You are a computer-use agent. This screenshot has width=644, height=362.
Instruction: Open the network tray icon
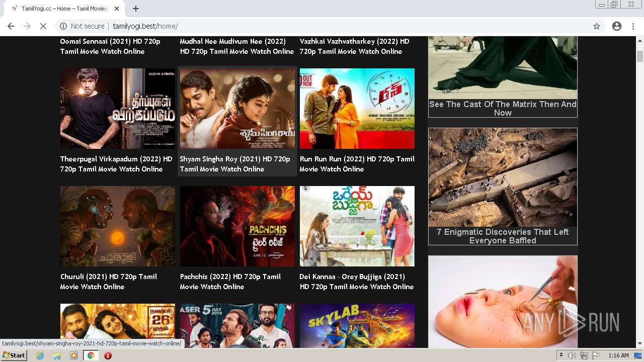coord(584,355)
